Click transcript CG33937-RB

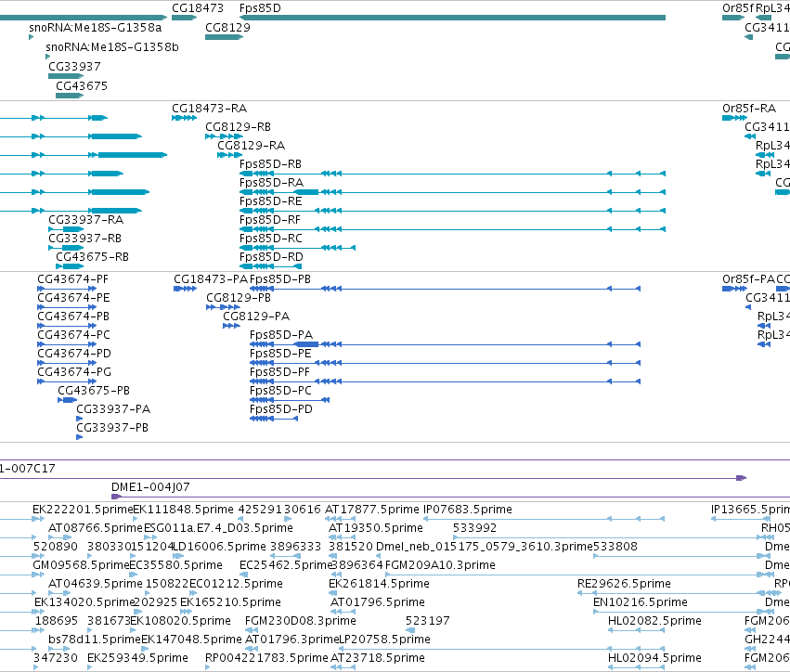coord(66,247)
